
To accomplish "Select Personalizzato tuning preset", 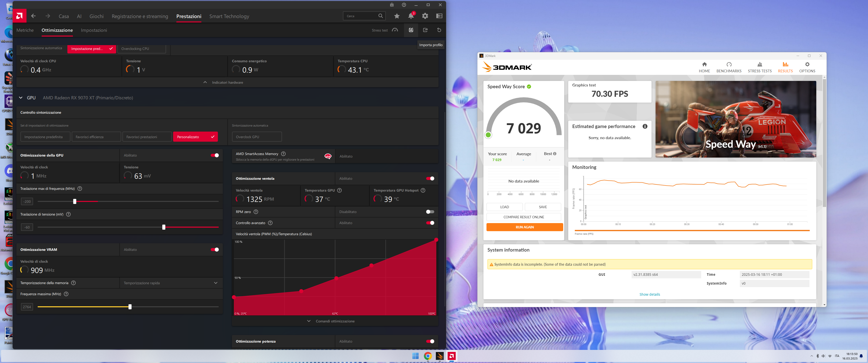I will click(x=195, y=137).
